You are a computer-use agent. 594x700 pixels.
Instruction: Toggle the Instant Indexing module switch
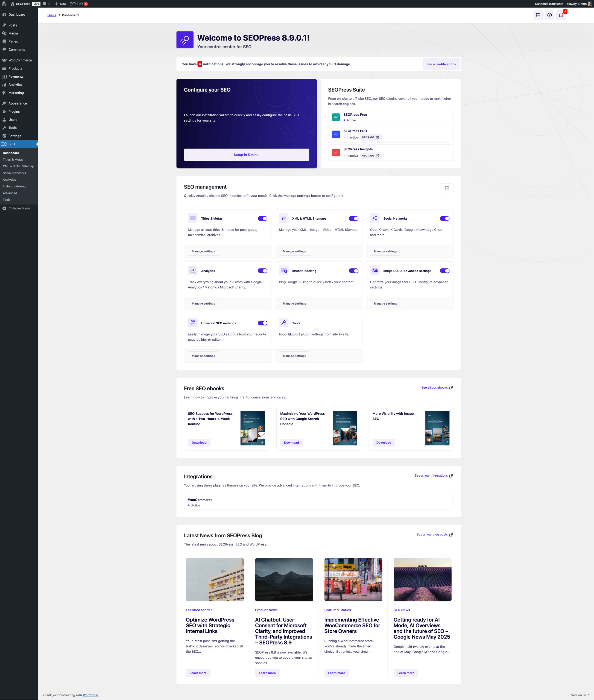353,271
